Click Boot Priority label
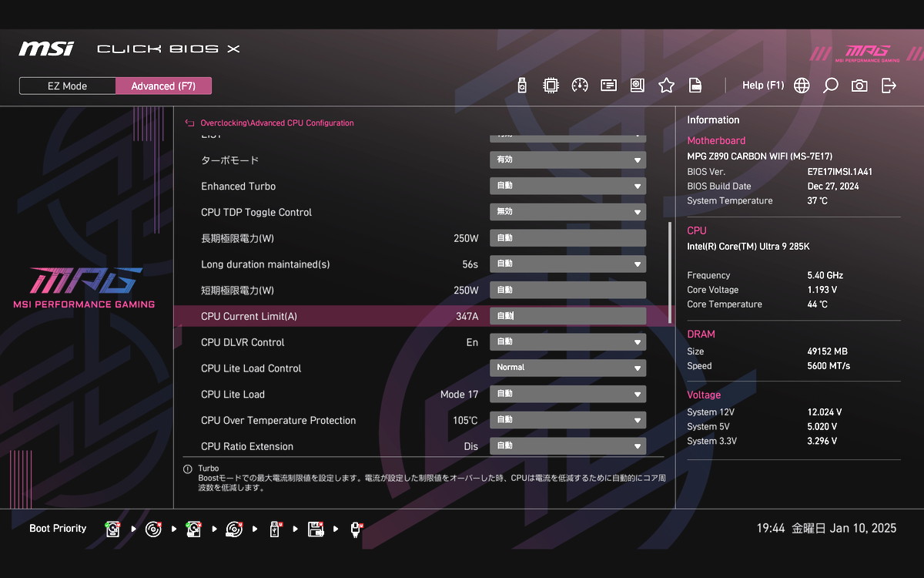The height and width of the screenshot is (578, 924). pos(58,529)
